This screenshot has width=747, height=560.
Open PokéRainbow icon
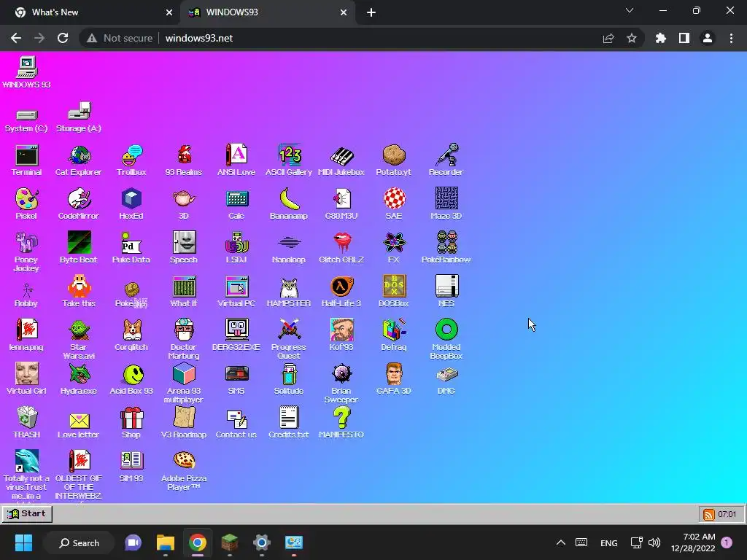point(446,248)
